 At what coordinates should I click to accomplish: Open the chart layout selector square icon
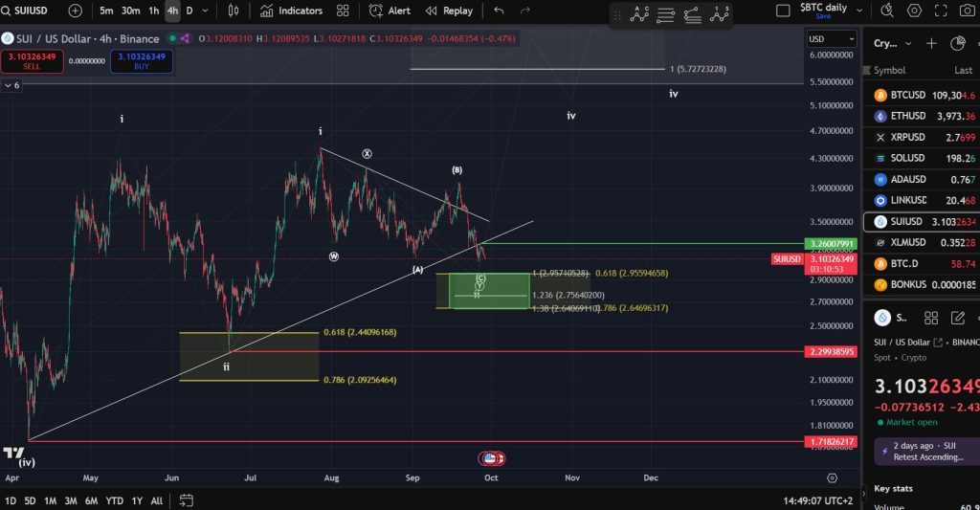point(783,11)
